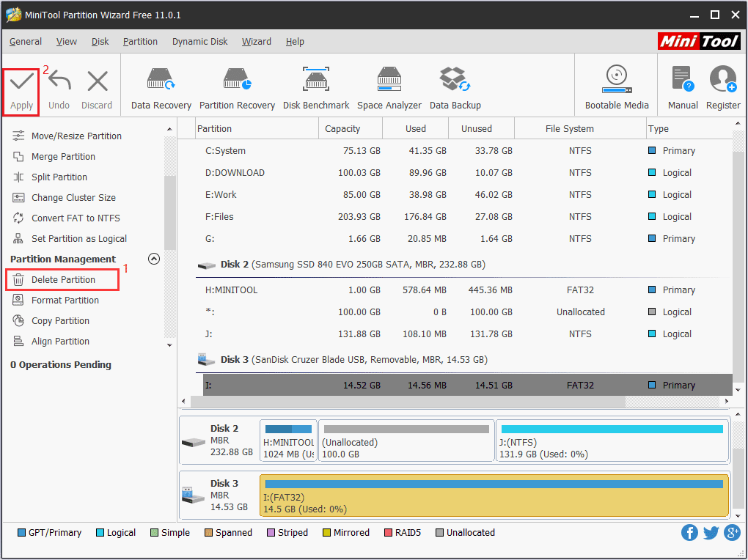
Task: Open the Google Plus share icon
Action: point(732,532)
